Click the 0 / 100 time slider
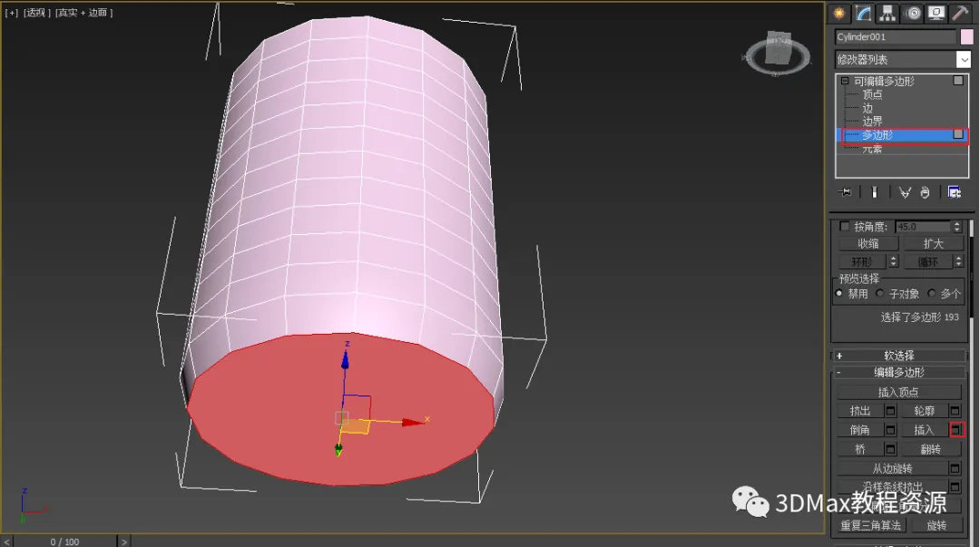 [65, 542]
